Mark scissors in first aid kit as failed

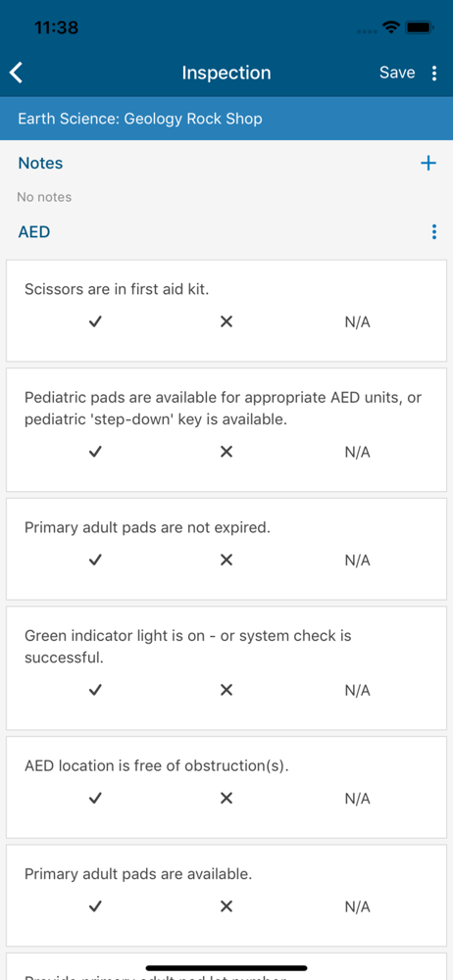226,321
